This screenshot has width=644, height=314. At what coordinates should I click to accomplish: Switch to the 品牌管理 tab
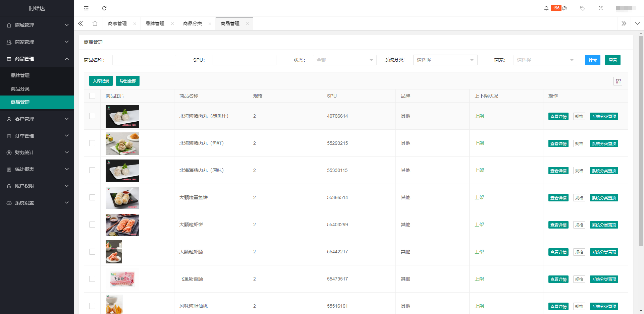pyautogui.click(x=155, y=23)
